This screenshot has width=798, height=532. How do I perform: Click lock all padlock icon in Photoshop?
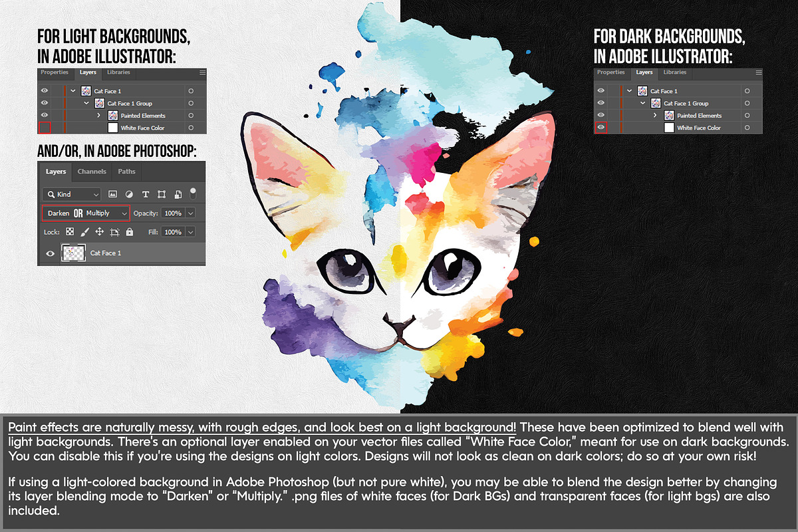[129, 232]
